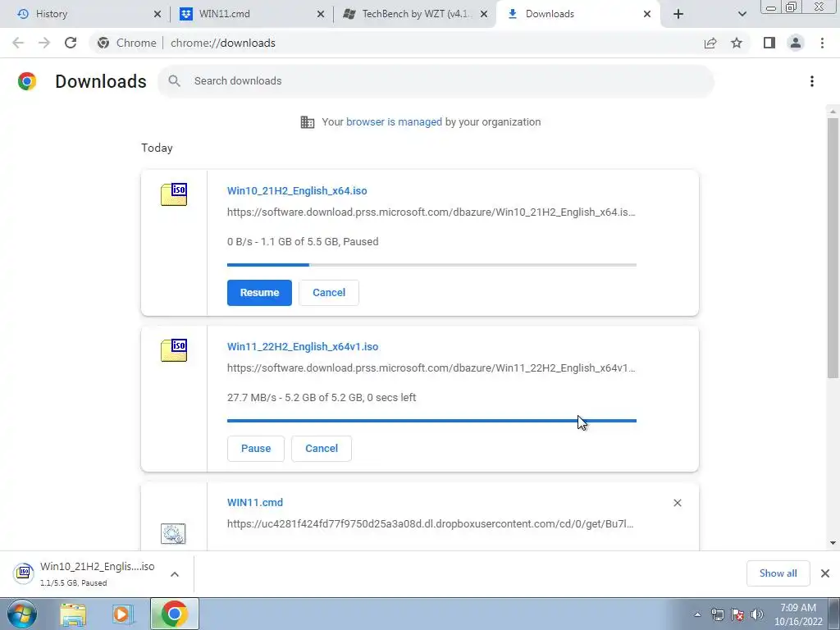Launch Windows Media Player from the taskbar

coord(123,614)
